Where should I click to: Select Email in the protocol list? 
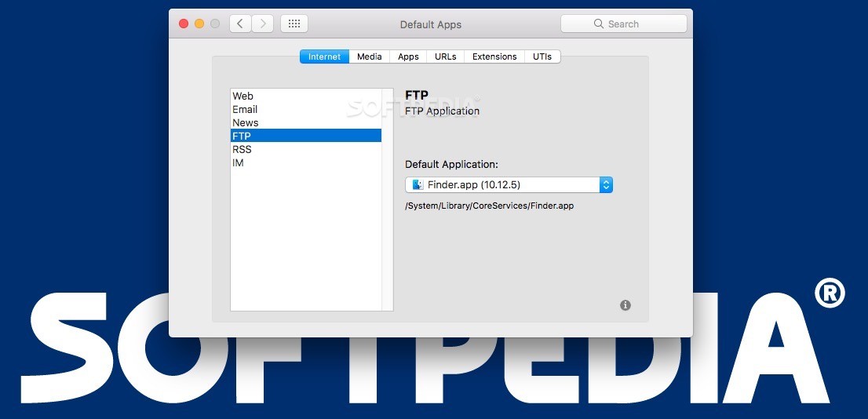[305, 110]
